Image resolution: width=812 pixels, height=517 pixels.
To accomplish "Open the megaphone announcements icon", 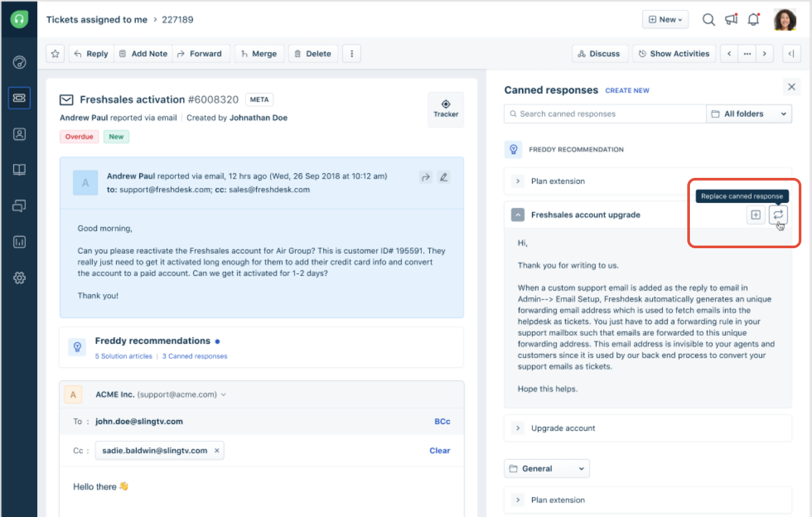I will 731,19.
